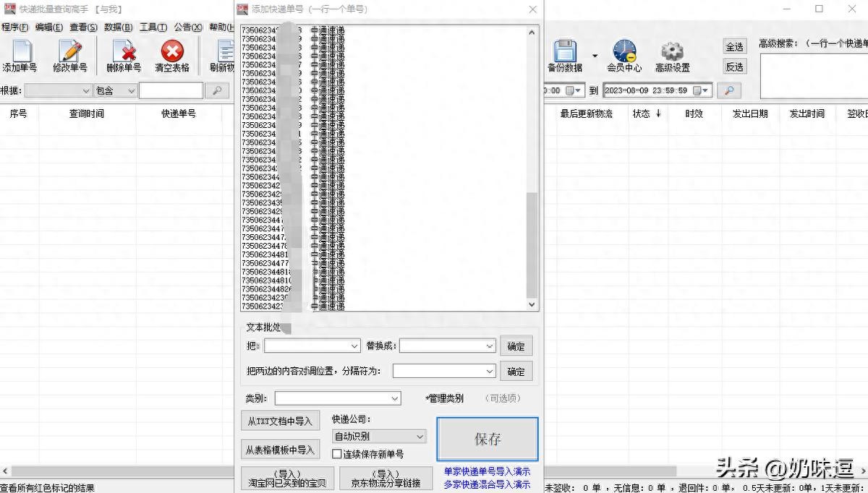Enable 连续保存新单号 checkbox
The image size is (868, 493).
(337, 454)
